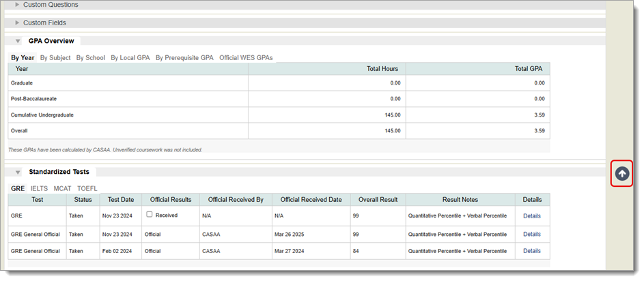Click the scroll-to-top arrow icon
Screen dimensions: 644x281
[x=621, y=174]
